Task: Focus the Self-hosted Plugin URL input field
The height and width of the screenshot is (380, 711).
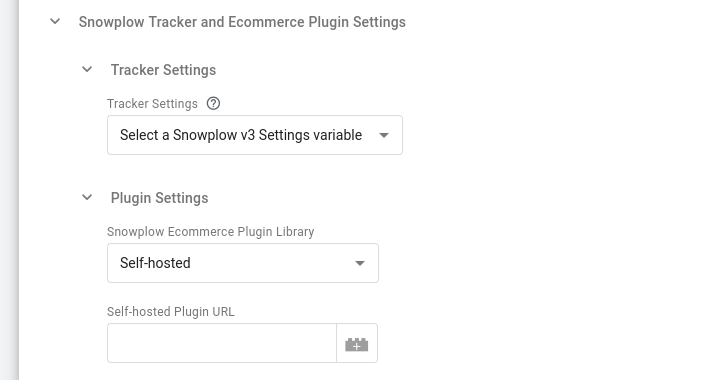Action: 222,343
